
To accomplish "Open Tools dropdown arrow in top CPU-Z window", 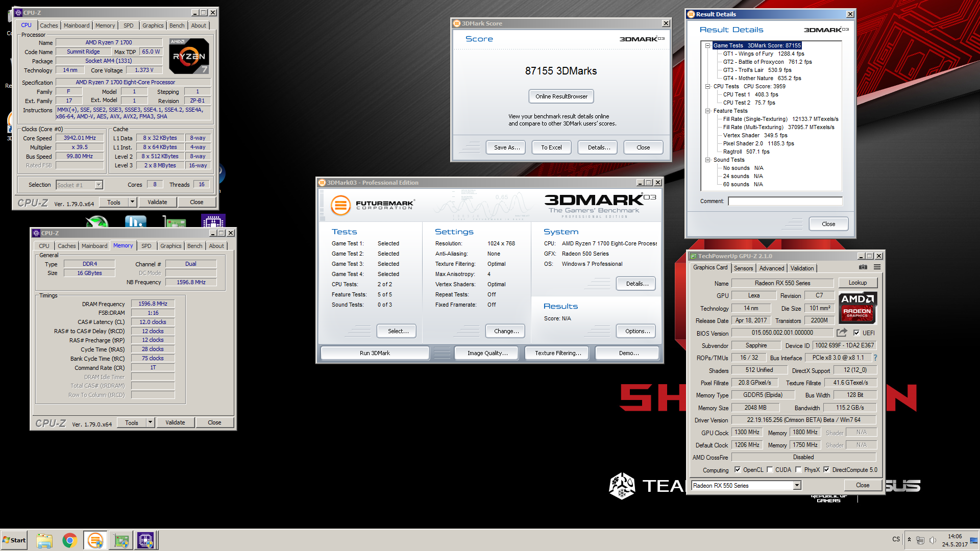I will pos(132,202).
